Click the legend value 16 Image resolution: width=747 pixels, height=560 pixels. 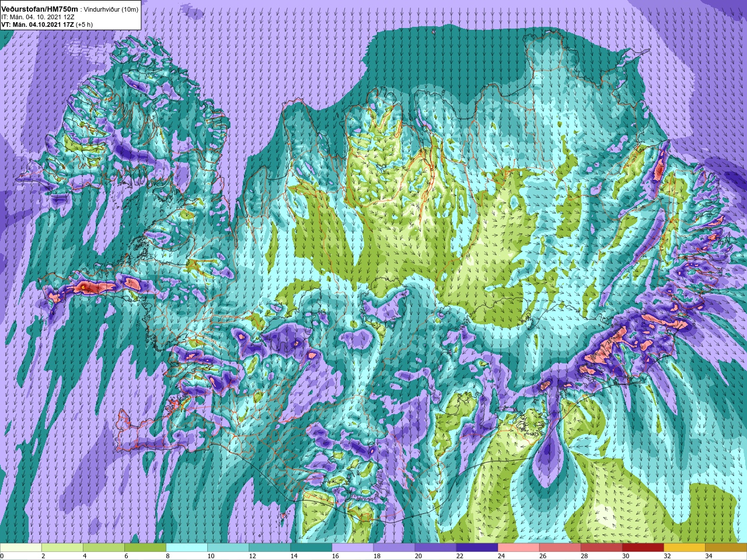(x=336, y=556)
